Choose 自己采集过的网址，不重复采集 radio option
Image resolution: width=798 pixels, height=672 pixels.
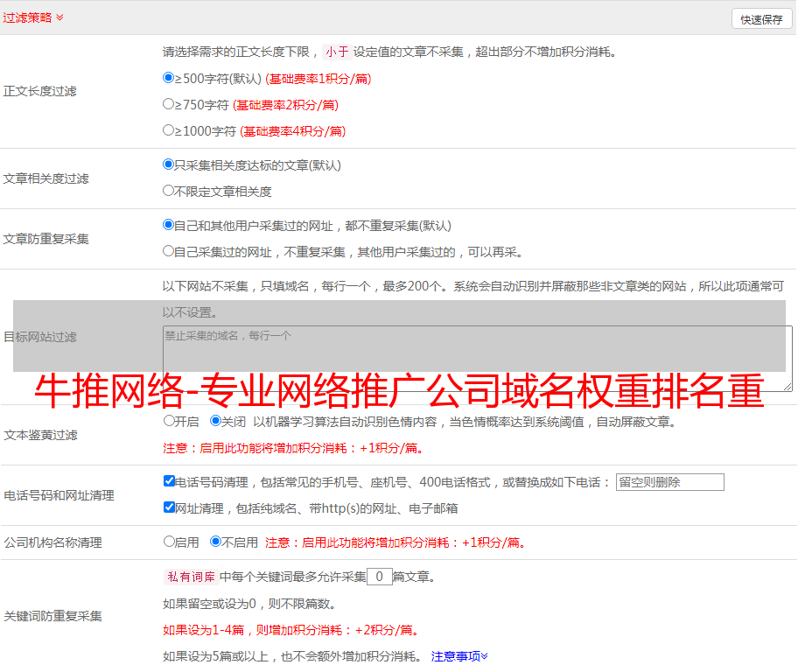(168, 251)
